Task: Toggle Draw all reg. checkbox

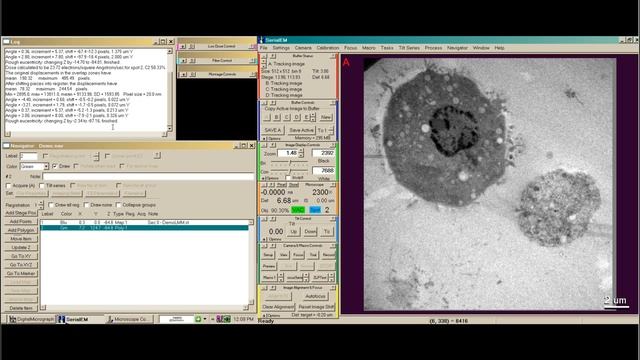Action: 51,205
